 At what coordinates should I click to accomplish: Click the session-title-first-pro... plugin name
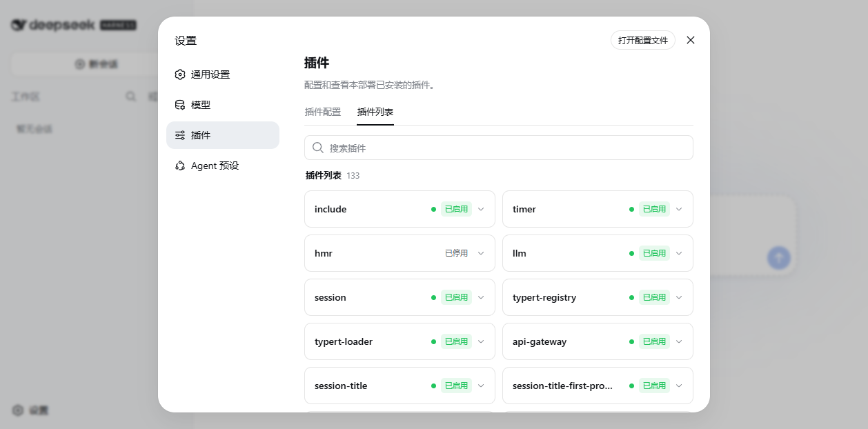(563, 386)
